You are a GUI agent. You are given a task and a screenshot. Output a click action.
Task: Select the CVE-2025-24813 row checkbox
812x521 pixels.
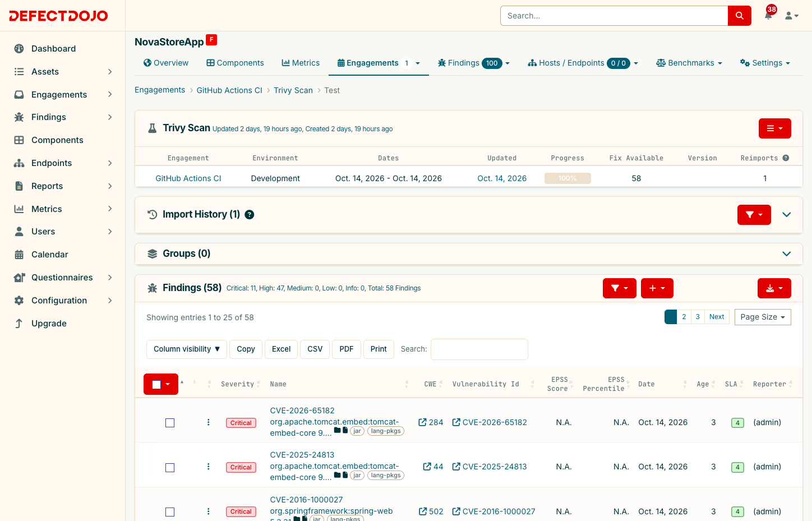tap(170, 468)
